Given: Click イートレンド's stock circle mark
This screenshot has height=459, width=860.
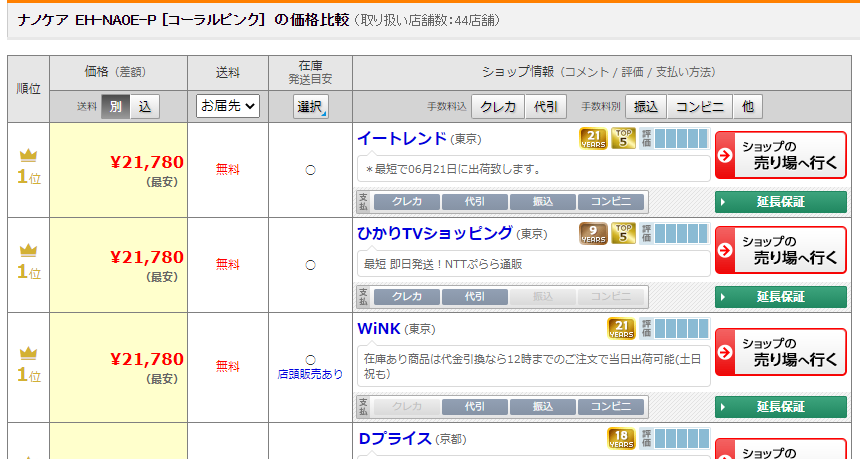Looking at the screenshot, I should coord(310,171).
